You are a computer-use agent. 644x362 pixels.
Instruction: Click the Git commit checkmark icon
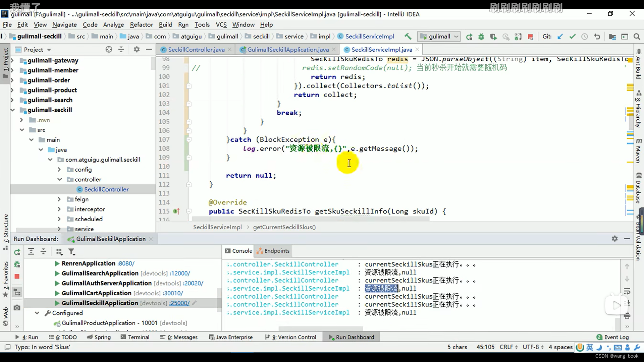572,37
